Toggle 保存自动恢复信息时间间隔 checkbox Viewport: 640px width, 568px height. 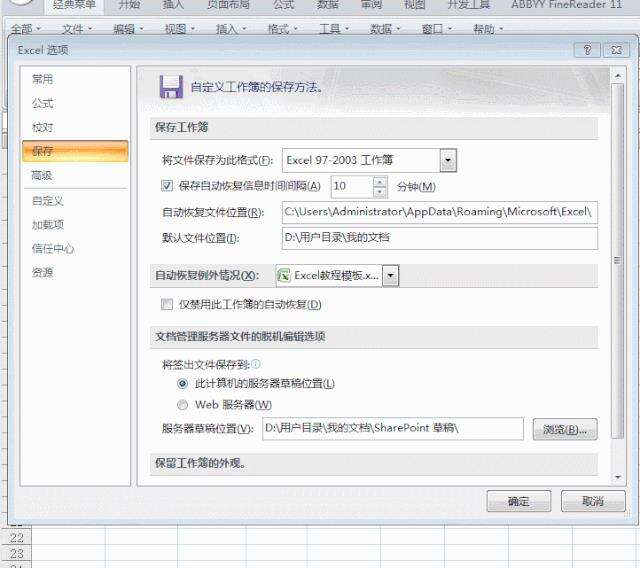pos(167,186)
